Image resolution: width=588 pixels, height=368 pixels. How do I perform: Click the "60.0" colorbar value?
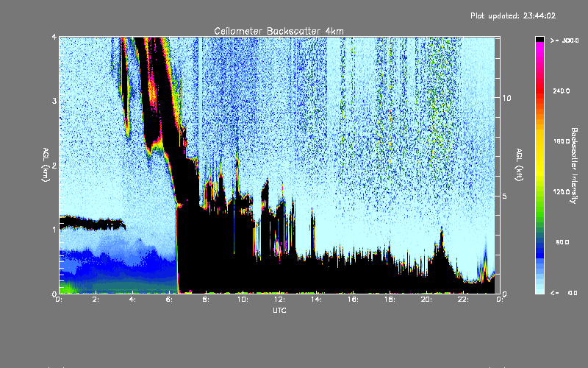[562, 242]
